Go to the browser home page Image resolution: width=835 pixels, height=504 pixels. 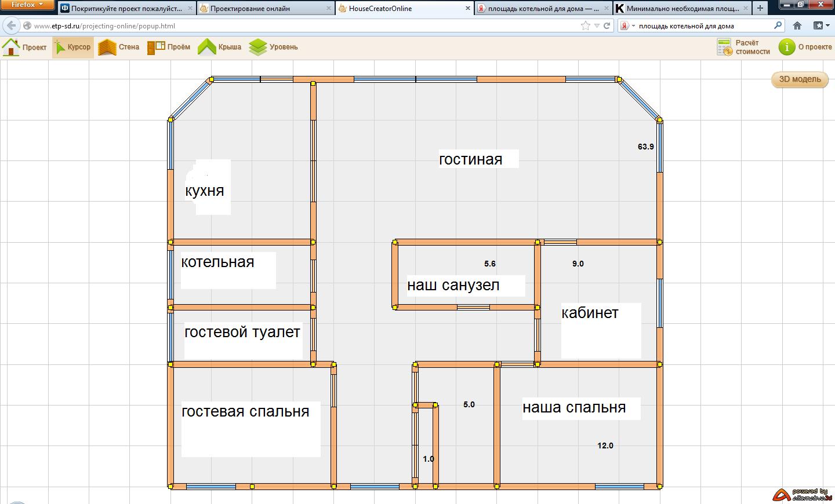(797, 25)
